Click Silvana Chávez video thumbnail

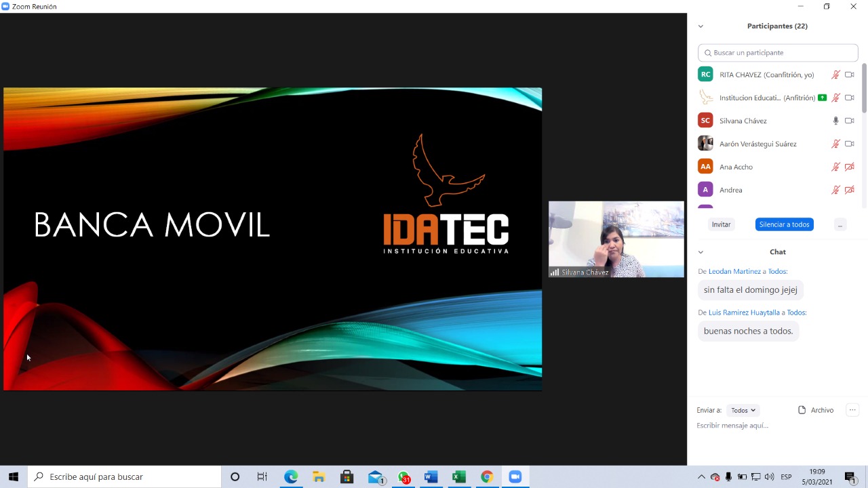(616, 239)
